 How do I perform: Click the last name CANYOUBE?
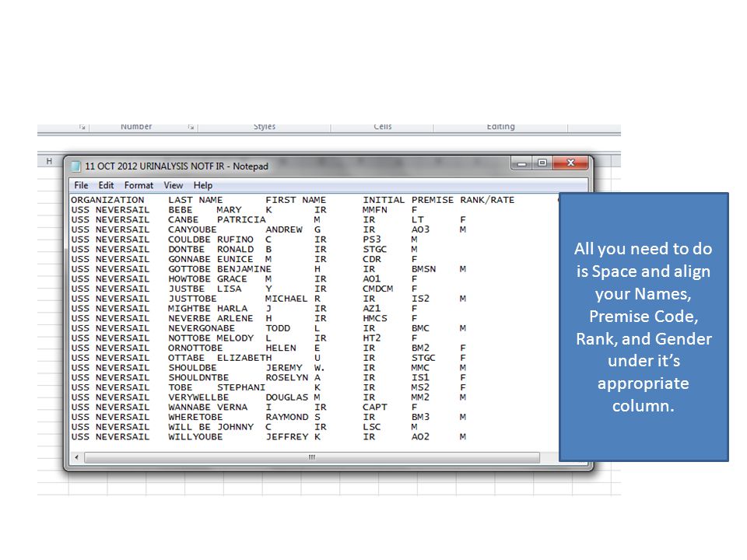[x=192, y=229]
